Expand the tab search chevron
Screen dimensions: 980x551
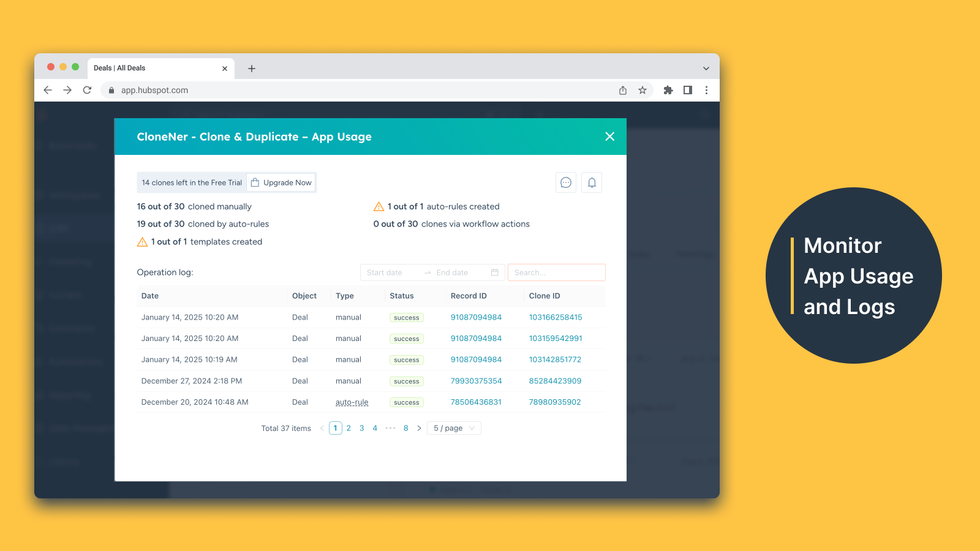pyautogui.click(x=706, y=69)
